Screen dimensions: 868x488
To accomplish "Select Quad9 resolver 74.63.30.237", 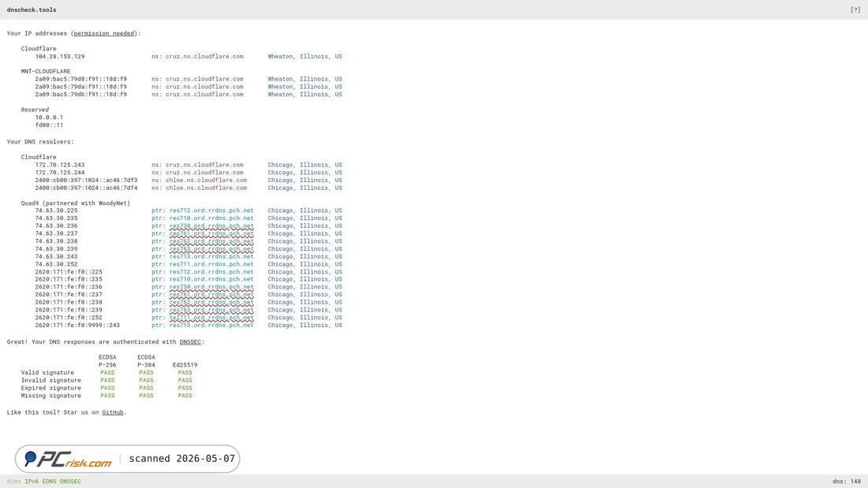I will pyautogui.click(x=57, y=234).
